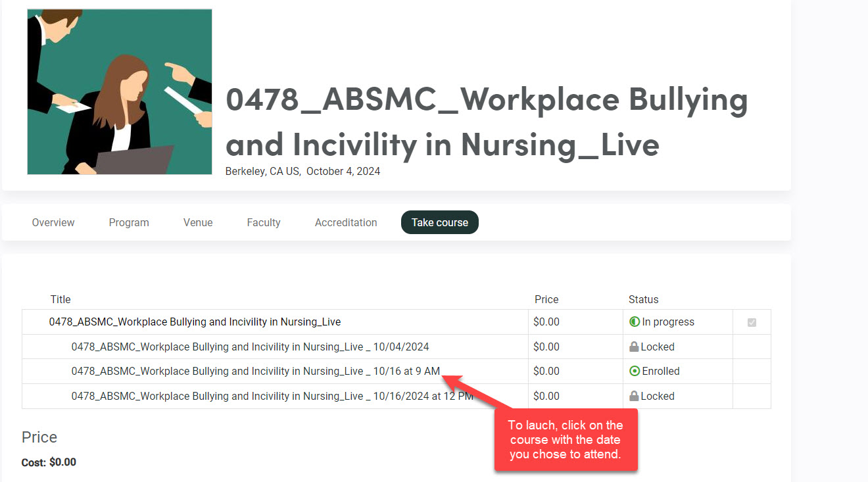Image resolution: width=868 pixels, height=482 pixels.
Task: Open the Program tab
Action: pyautogui.click(x=129, y=222)
